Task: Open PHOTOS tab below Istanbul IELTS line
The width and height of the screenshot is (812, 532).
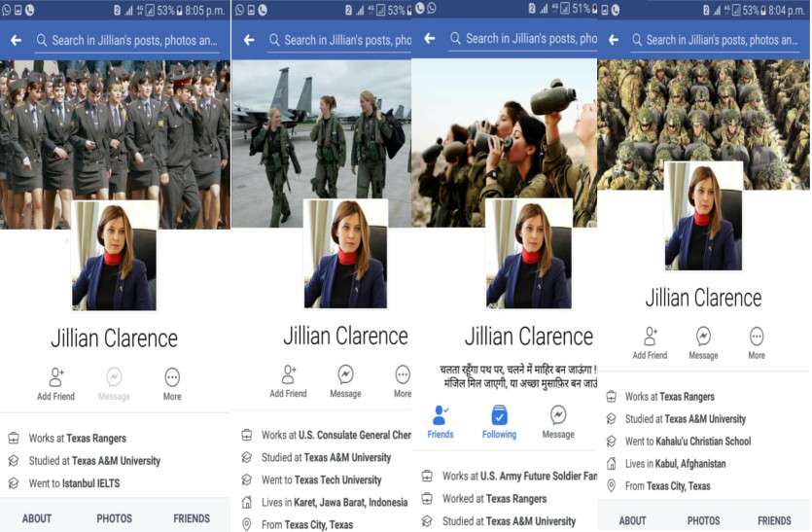Action: 115,518
